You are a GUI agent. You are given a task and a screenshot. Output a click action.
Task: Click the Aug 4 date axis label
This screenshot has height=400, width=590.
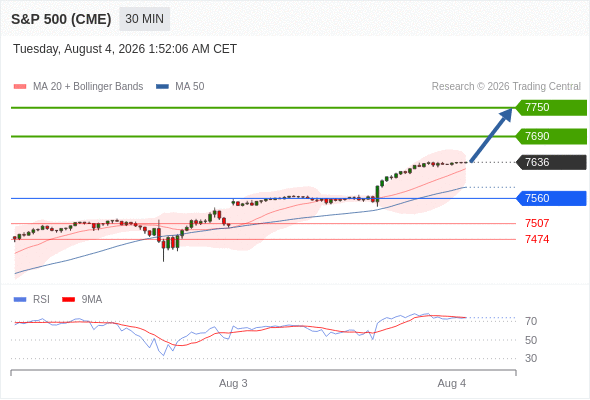pos(452,383)
